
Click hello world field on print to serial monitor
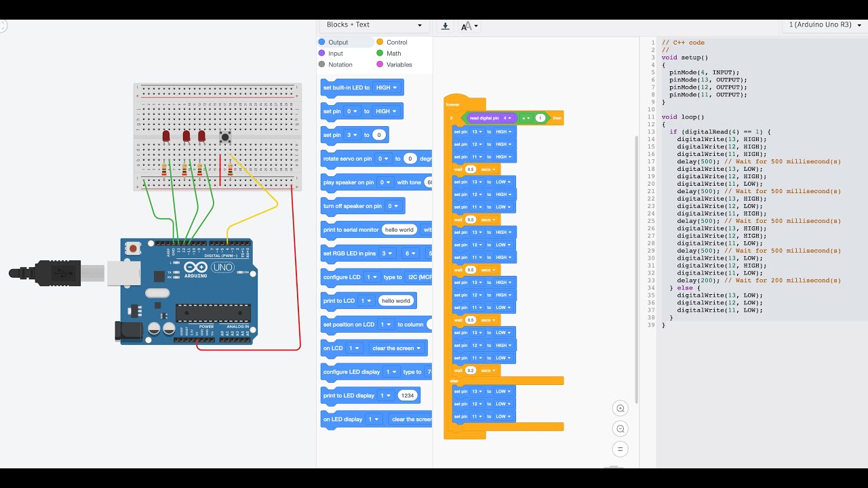(x=399, y=230)
